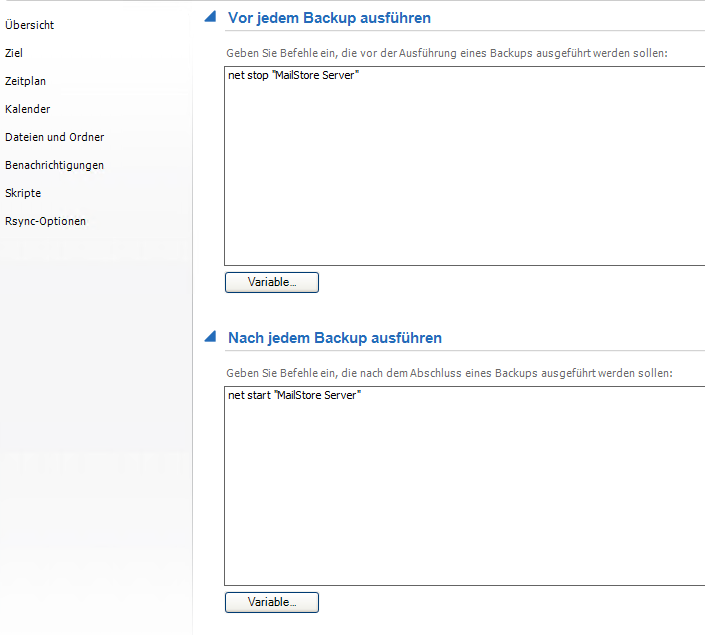705x635 pixels.
Task: Click the net start "MailStore Server" command line
Action: coord(294,395)
